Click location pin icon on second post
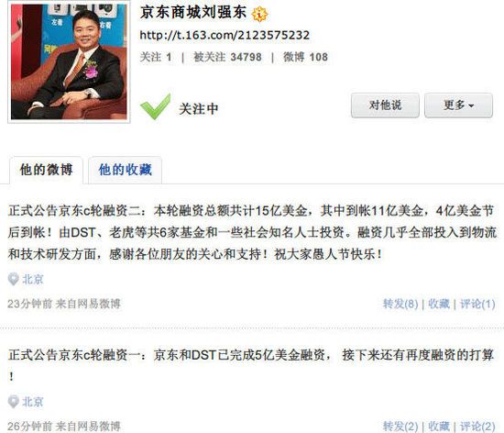The height and width of the screenshot is (433, 504). click(14, 402)
